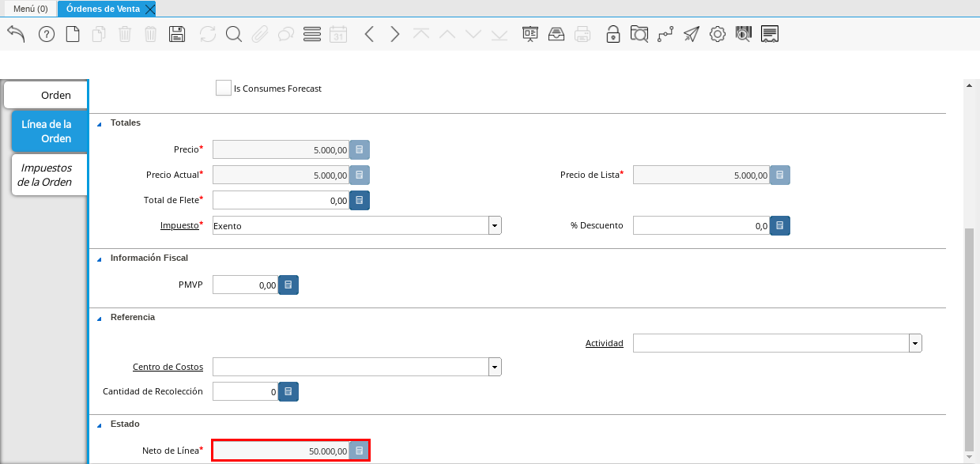Go to previous record left chevron
The width and height of the screenshot is (980, 464).
tap(369, 34)
